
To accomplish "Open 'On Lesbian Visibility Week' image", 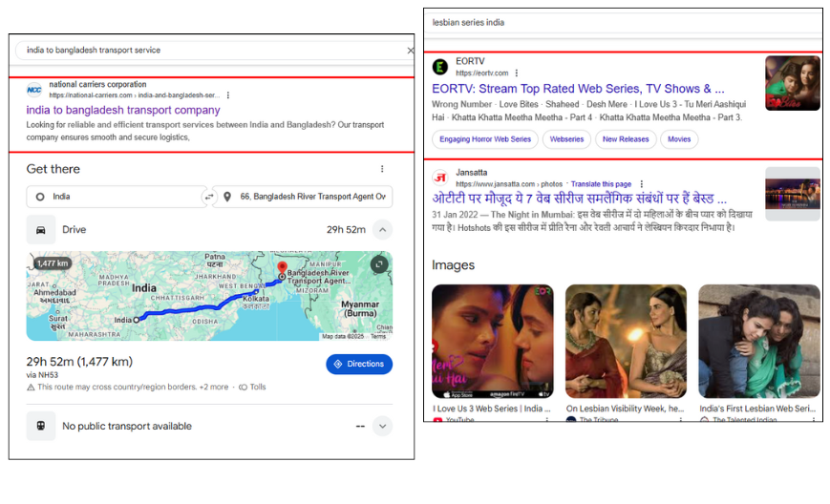I will (626, 342).
